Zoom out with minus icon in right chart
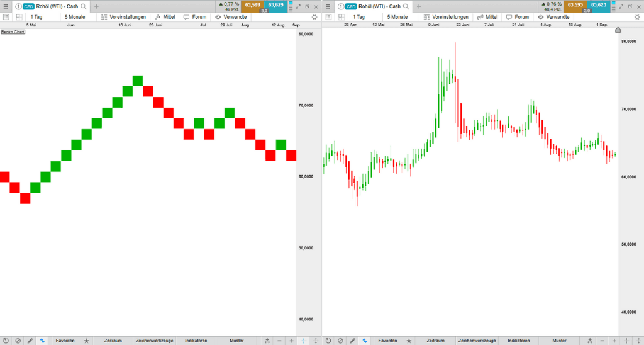The height and width of the screenshot is (345, 644). pyautogui.click(x=602, y=341)
